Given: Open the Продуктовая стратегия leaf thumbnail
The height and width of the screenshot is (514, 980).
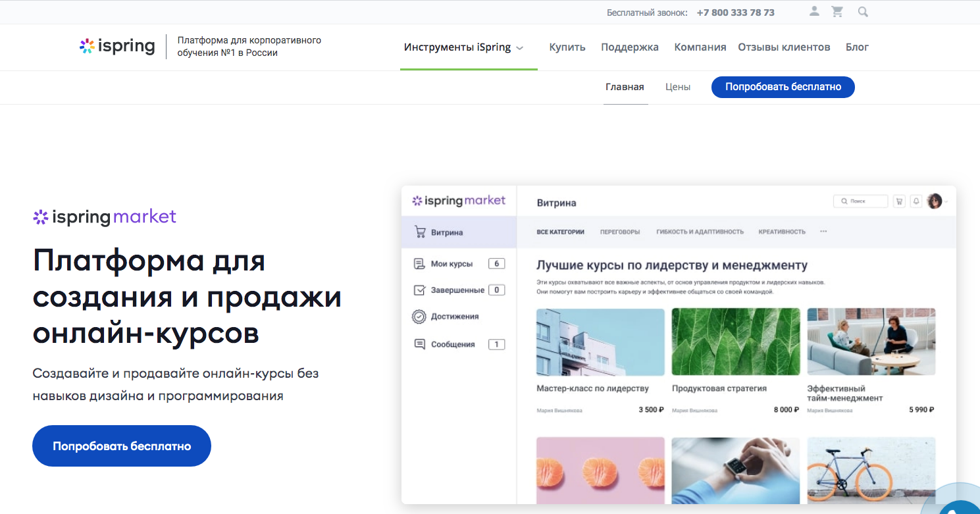Looking at the screenshot, I should pos(736,342).
